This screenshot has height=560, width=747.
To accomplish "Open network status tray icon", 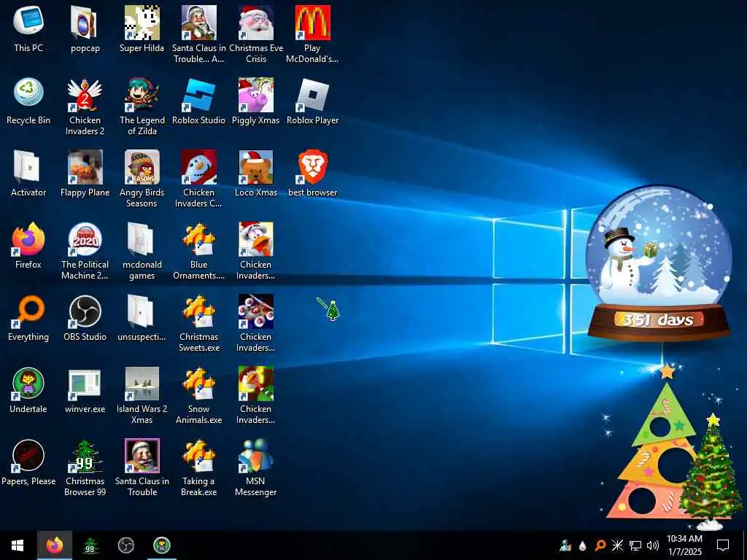I will pos(635,545).
